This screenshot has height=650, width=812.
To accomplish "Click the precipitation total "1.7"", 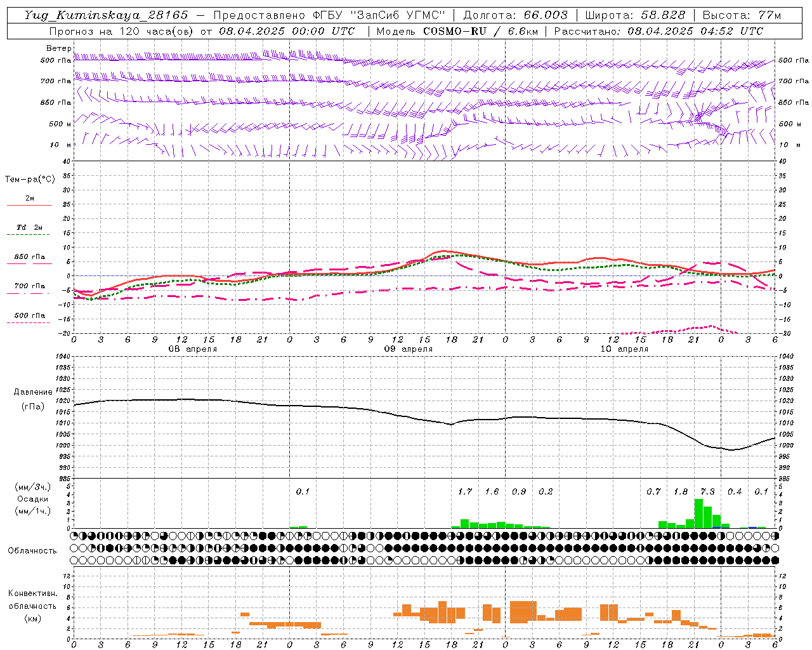I will [465, 491].
